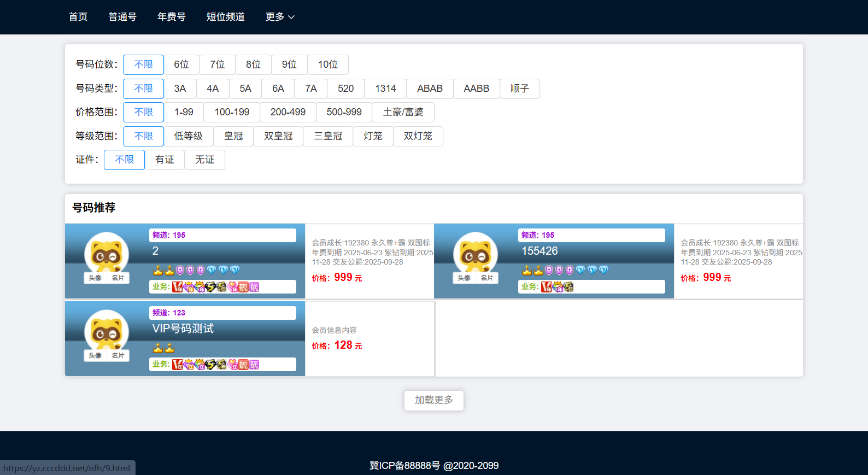This screenshot has width=868, height=475.
Task: Click the 加载更多 button
Action: pos(433,400)
